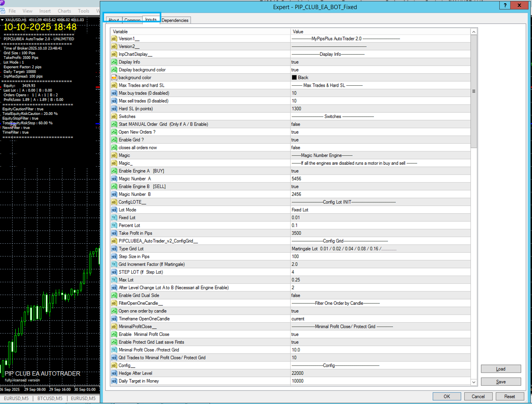
Task: Click the icon next to Lot Mode row
Action: point(114,210)
